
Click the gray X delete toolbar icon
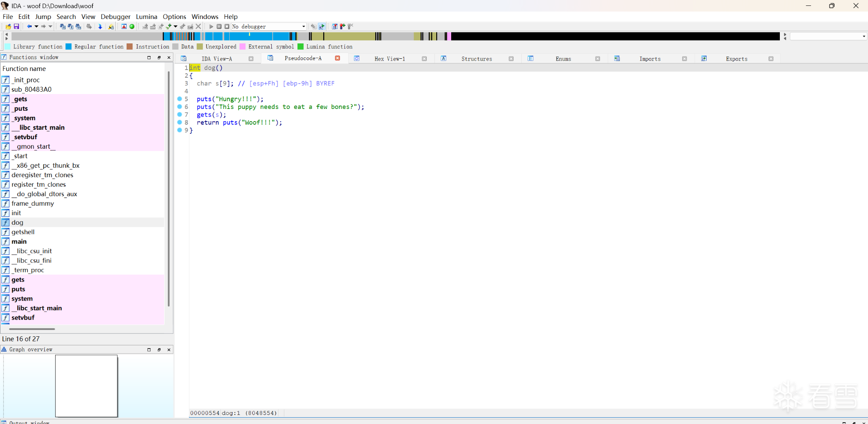pos(198,27)
